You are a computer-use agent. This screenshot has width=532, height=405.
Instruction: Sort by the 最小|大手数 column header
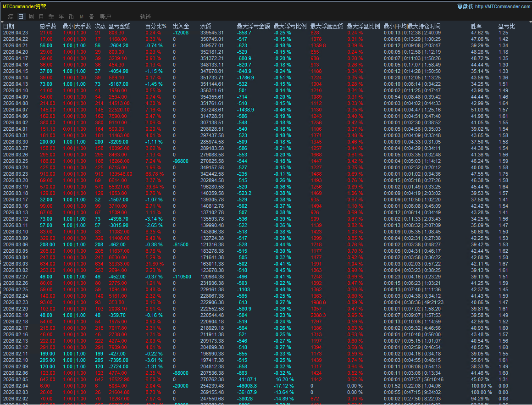77,26
